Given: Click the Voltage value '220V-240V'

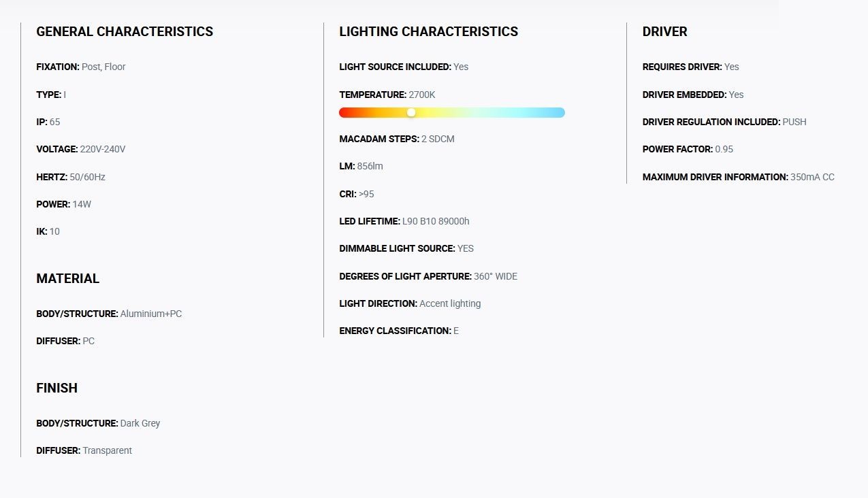Looking at the screenshot, I should click(103, 149).
